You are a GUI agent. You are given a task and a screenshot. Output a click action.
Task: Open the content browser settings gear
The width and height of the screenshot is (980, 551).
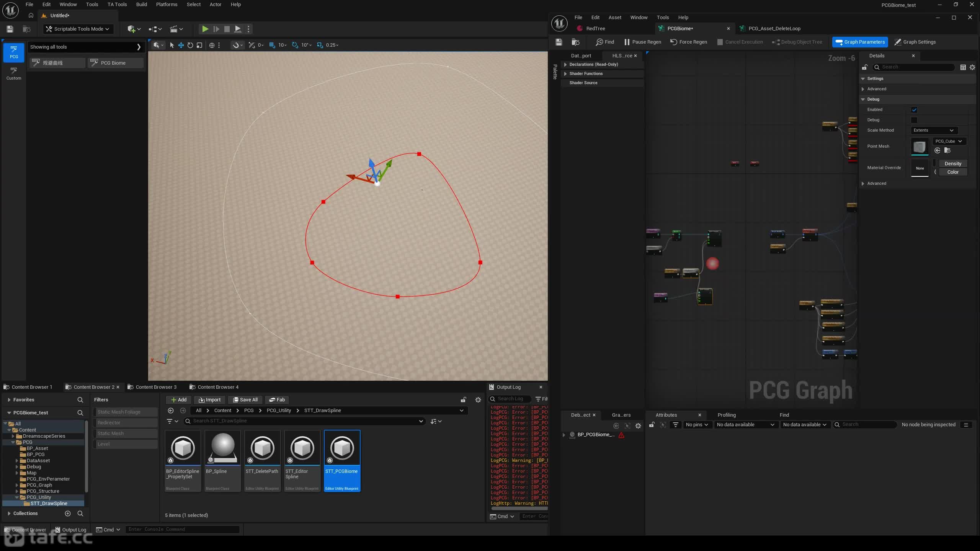[478, 400]
